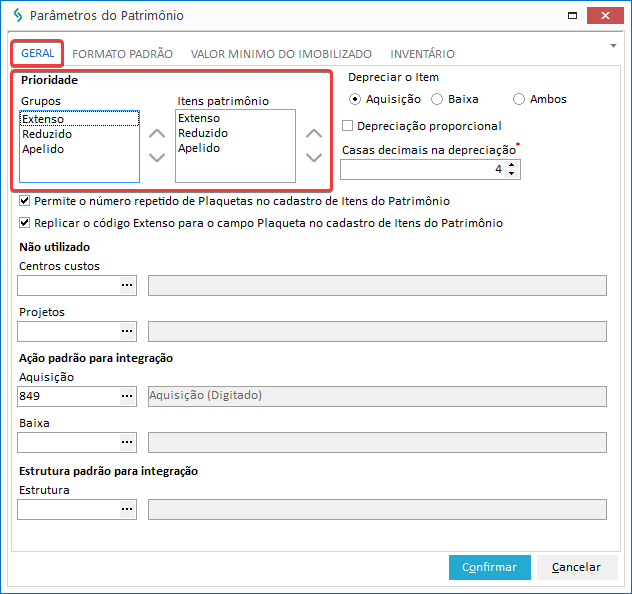Click the Estrutura lookup ellipsis button
This screenshot has height=594, width=632.
[126, 510]
